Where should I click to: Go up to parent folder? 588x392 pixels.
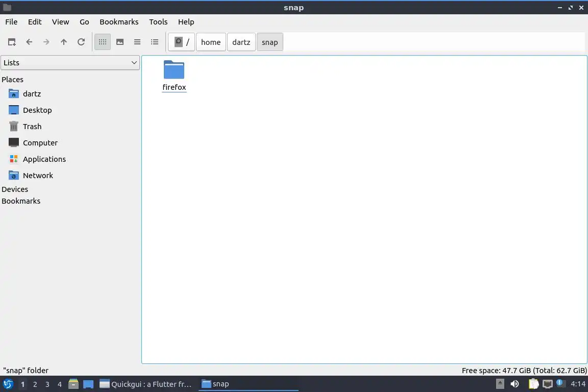click(64, 42)
